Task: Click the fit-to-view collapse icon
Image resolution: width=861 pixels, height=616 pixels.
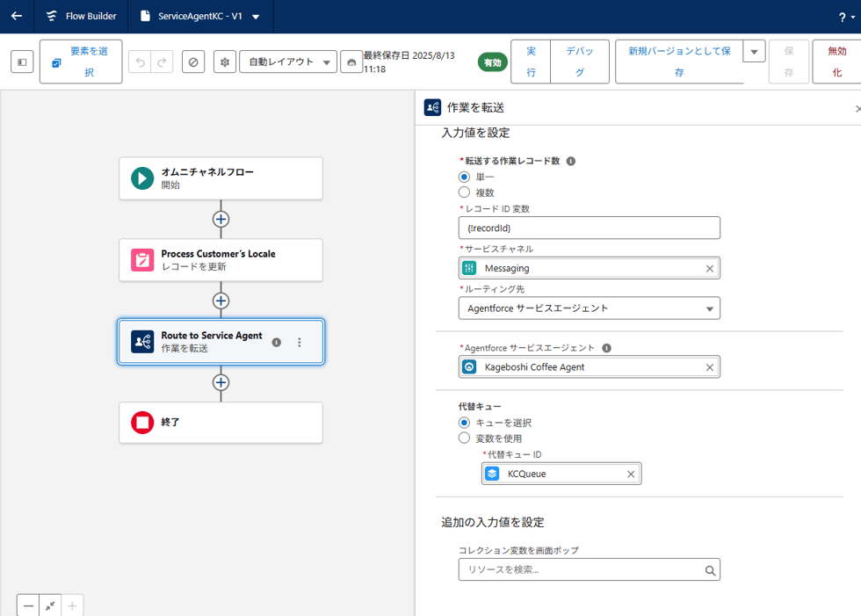Action: [50, 606]
